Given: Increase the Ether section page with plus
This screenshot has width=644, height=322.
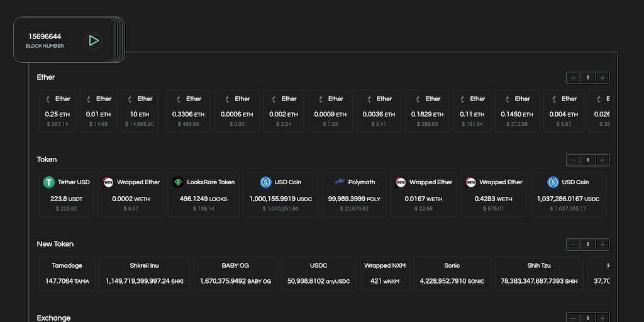Looking at the screenshot, I should (x=602, y=78).
